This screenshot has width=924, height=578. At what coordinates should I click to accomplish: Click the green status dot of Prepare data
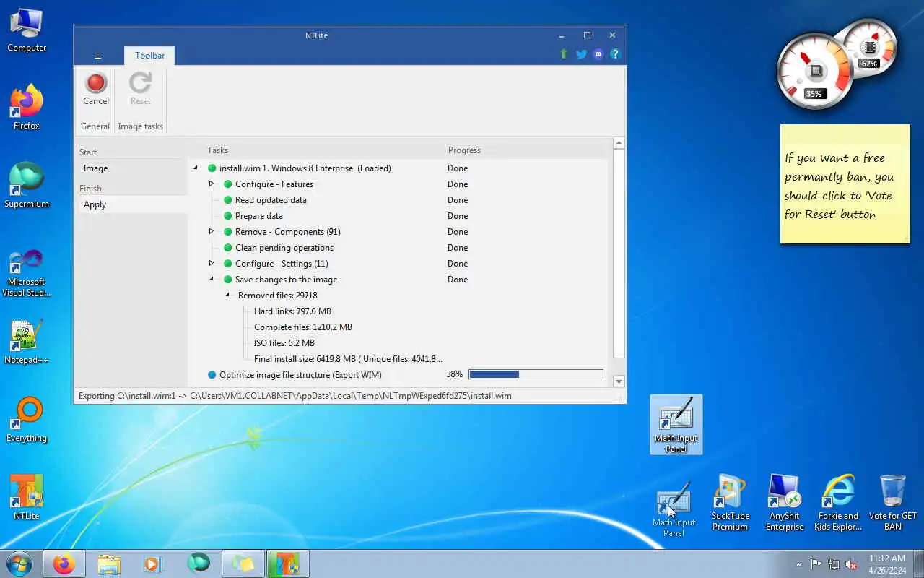pyautogui.click(x=228, y=216)
